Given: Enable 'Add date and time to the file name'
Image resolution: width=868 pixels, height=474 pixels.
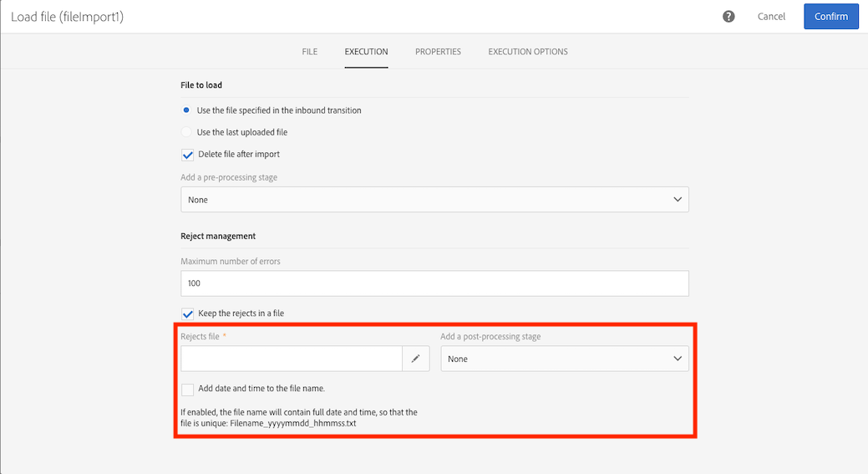Looking at the screenshot, I should point(188,389).
